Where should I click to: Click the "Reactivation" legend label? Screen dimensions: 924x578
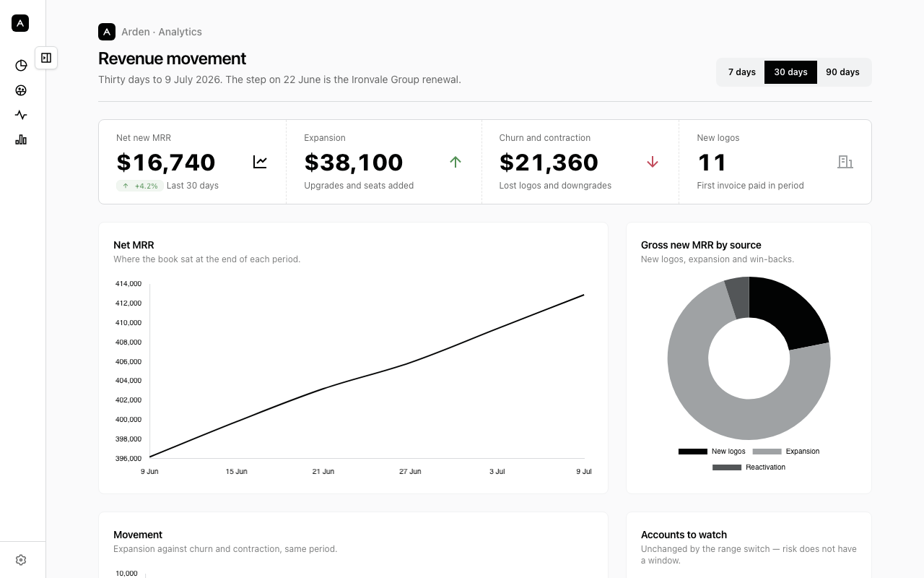tap(765, 467)
